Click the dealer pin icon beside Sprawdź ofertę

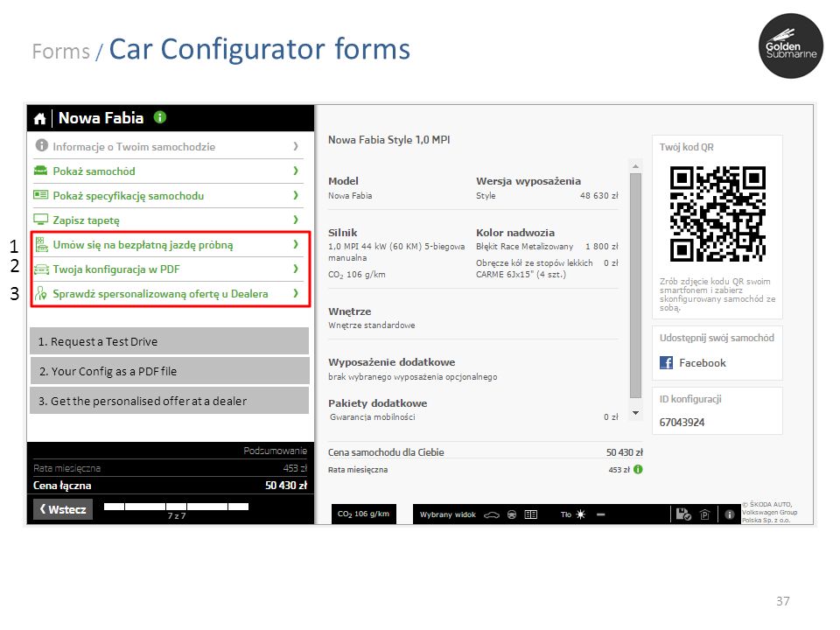(41, 294)
